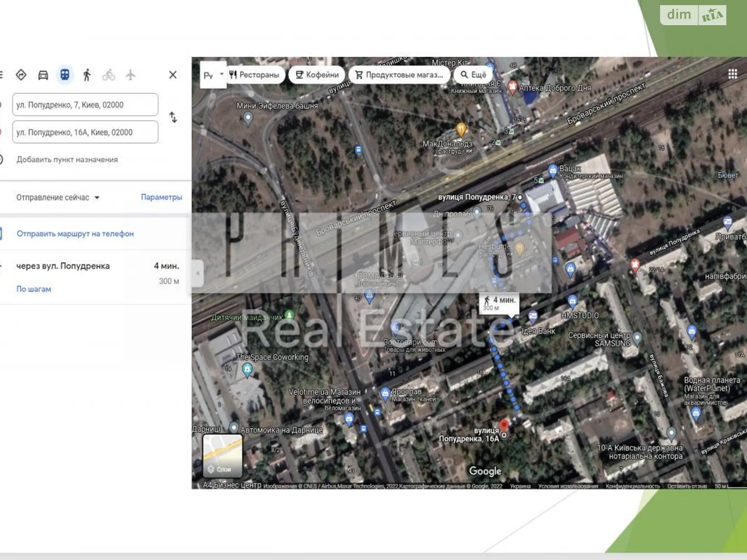Open Параметры route options

pyautogui.click(x=162, y=197)
